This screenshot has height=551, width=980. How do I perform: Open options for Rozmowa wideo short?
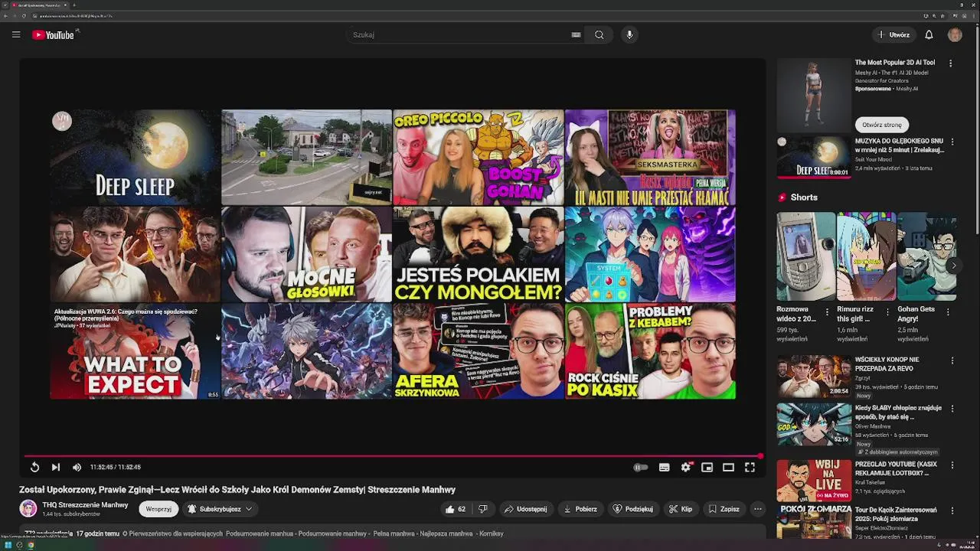pyautogui.click(x=827, y=311)
